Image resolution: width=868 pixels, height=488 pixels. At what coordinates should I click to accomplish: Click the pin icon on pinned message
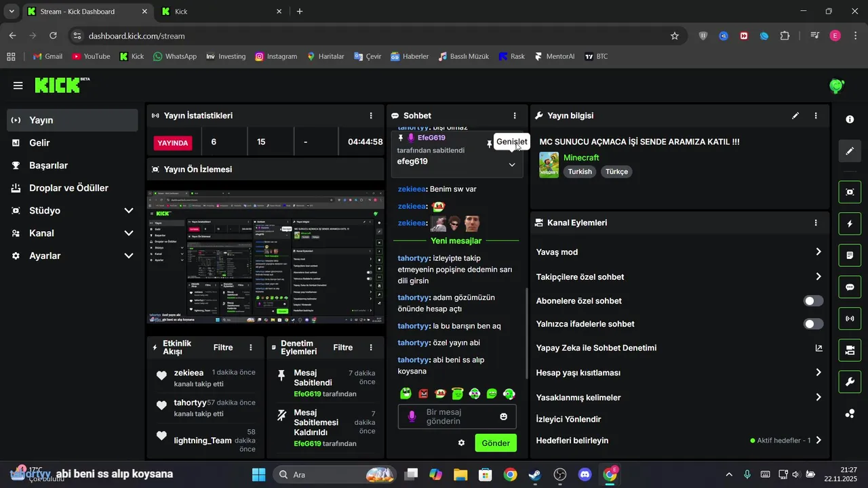(x=489, y=144)
